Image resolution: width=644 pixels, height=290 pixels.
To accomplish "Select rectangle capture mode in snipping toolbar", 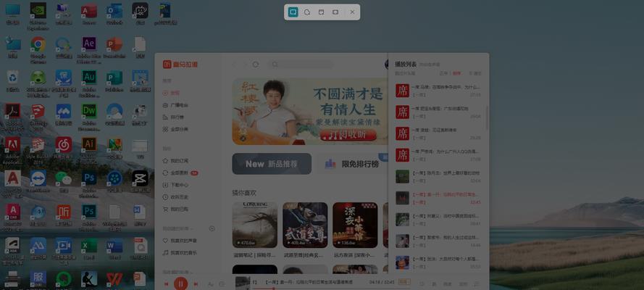I will 293,12.
